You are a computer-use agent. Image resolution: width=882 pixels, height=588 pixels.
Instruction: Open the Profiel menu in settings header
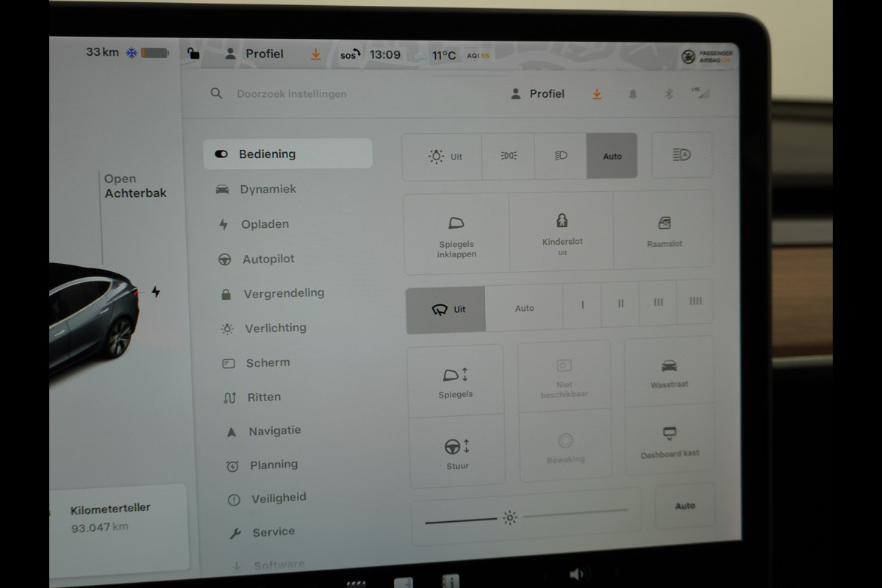click(538, 93)
